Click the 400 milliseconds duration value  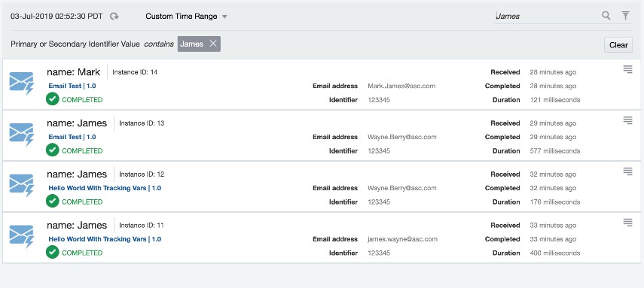click(555, 253)
